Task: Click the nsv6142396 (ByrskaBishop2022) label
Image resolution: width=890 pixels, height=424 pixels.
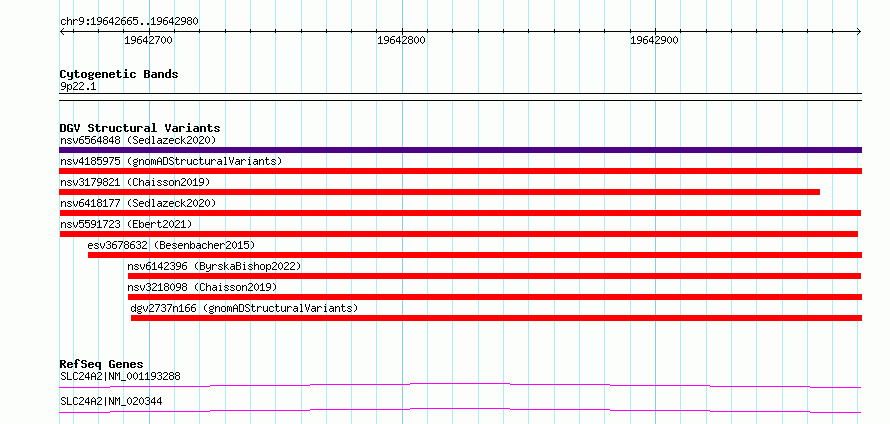Action: click(214, 266)
